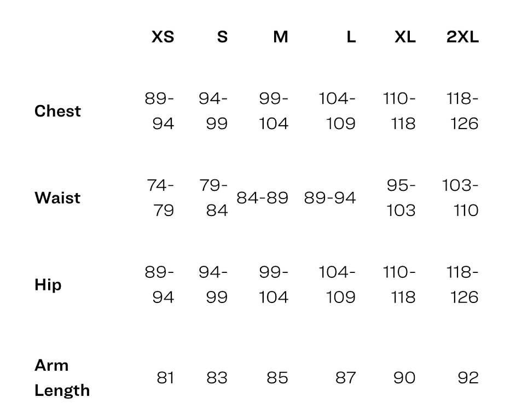516x420 pixels.
Task: Select the Waist row label
Action: pos(57,198)
